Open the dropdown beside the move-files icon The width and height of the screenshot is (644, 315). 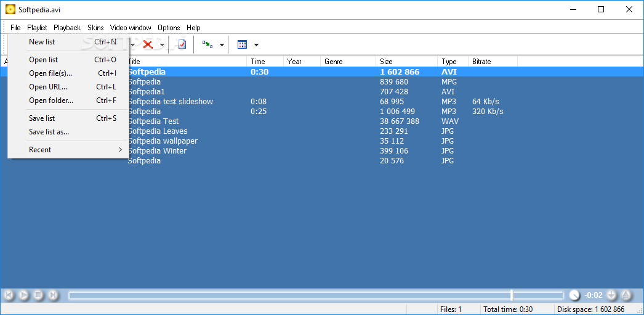pos(222,45)
